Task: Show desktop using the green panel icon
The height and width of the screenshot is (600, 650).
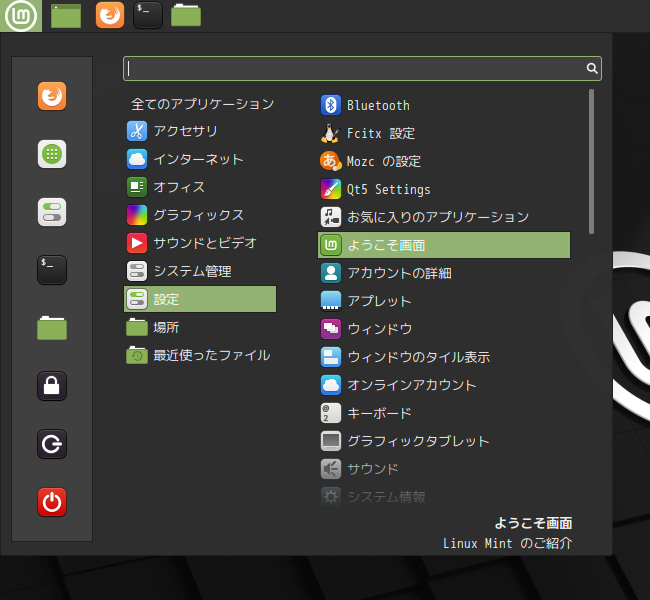Action: click(x=66, y=16)
